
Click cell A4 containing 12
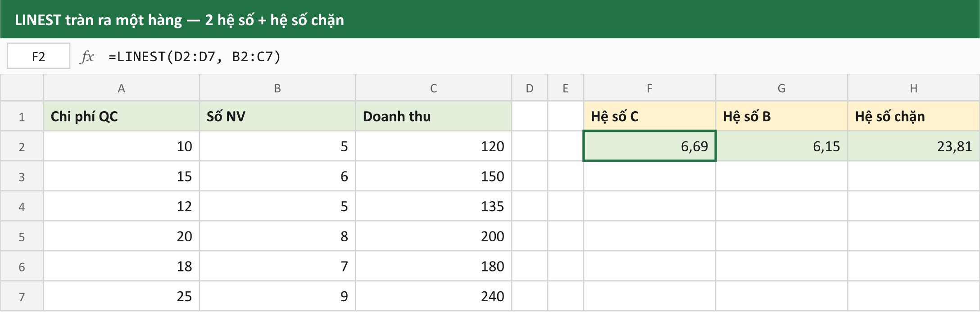(x=121, y=206)
